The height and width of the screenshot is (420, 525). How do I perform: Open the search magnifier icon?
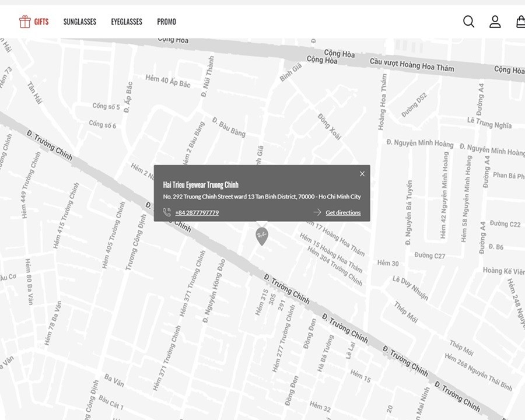pos(468,22)
